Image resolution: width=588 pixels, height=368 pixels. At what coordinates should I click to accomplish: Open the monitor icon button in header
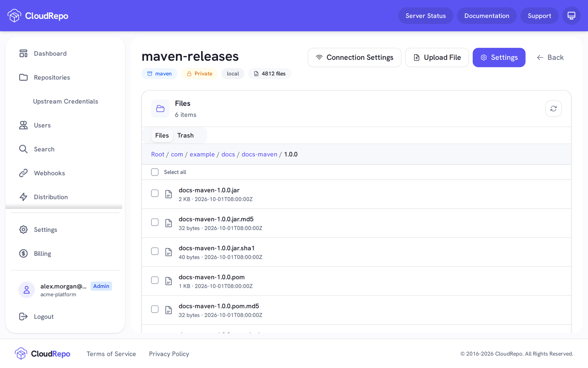coord(571,16)
